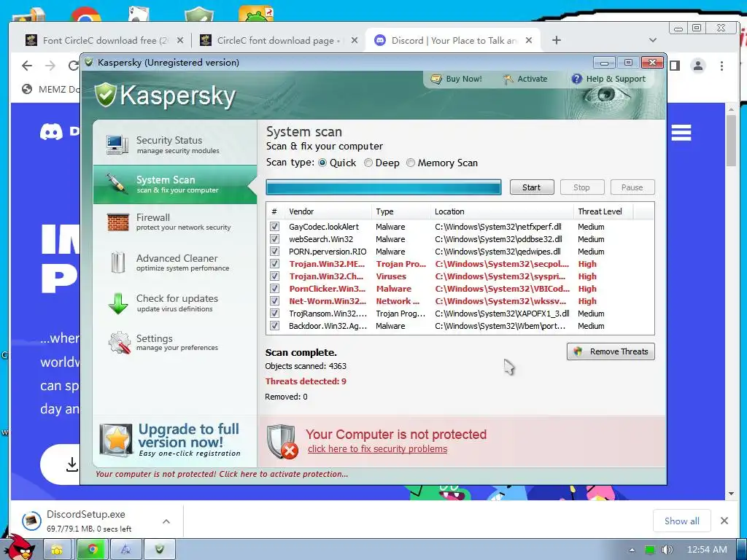Open Advanced Cleaner trash can icon

click(117, 262)
